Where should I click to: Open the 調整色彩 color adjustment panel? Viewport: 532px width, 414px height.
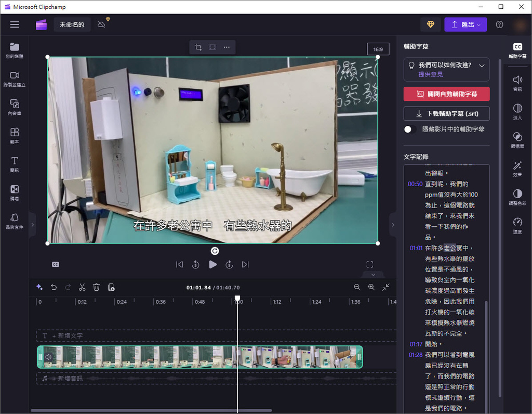click(x=517, y=198)
